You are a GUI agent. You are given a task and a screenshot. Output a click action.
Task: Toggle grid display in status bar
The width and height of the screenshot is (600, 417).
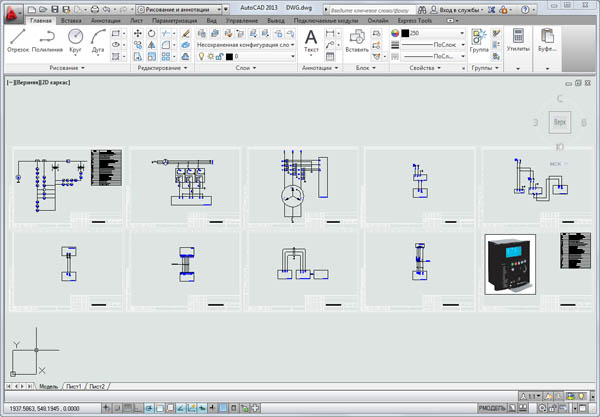[x=127, y=408]
